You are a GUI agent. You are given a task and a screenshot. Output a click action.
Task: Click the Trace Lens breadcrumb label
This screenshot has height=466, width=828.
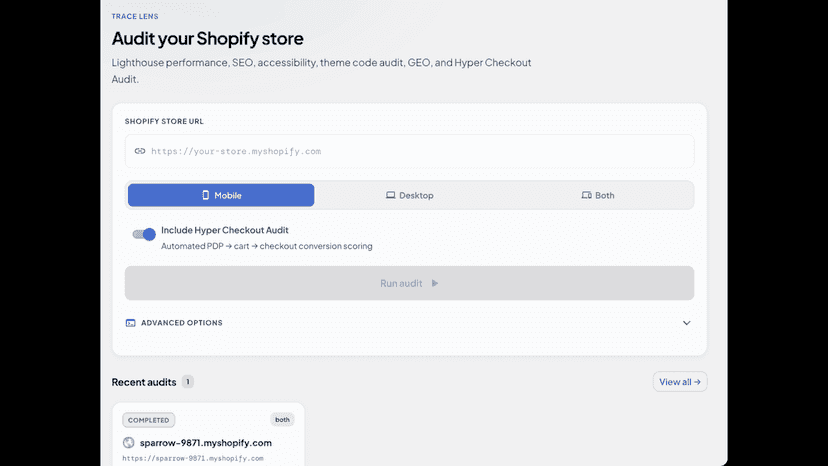(135, 16)
